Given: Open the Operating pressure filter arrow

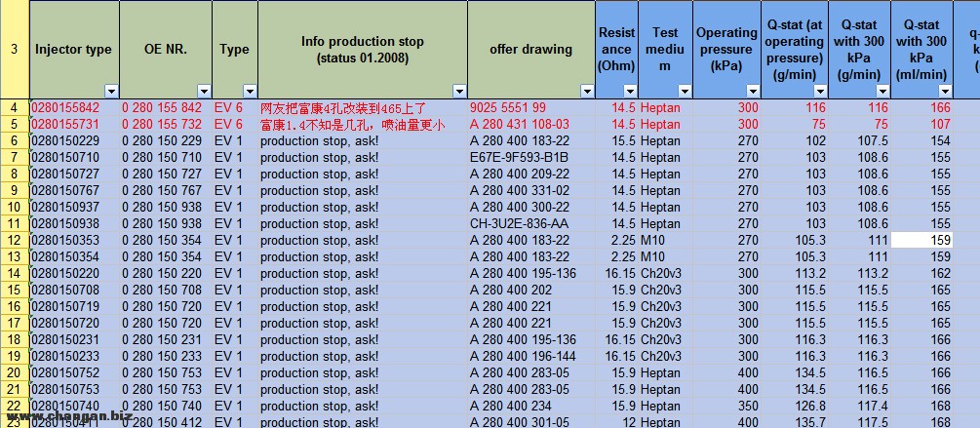Looking at the screenshot, I should click(x=752, y=91).
